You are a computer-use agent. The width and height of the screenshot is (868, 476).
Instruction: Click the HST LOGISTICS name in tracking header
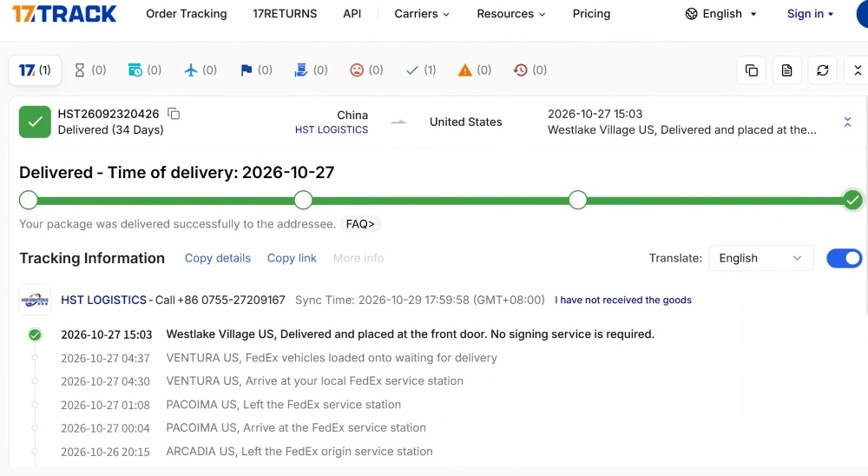click(103, 300)
